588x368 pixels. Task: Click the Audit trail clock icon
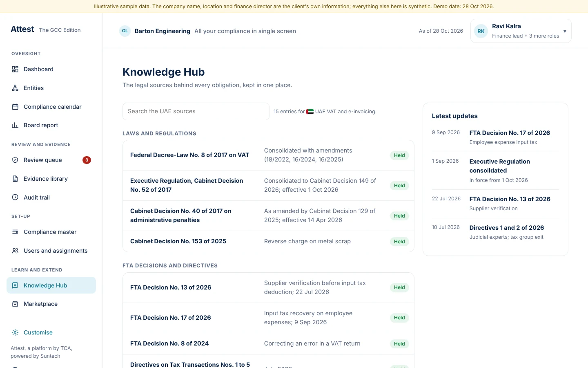click(x=15, y=197)
